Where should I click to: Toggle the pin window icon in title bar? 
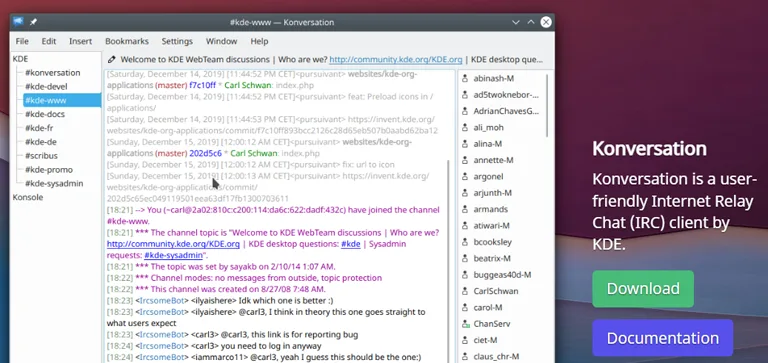[x=33, y=22]
